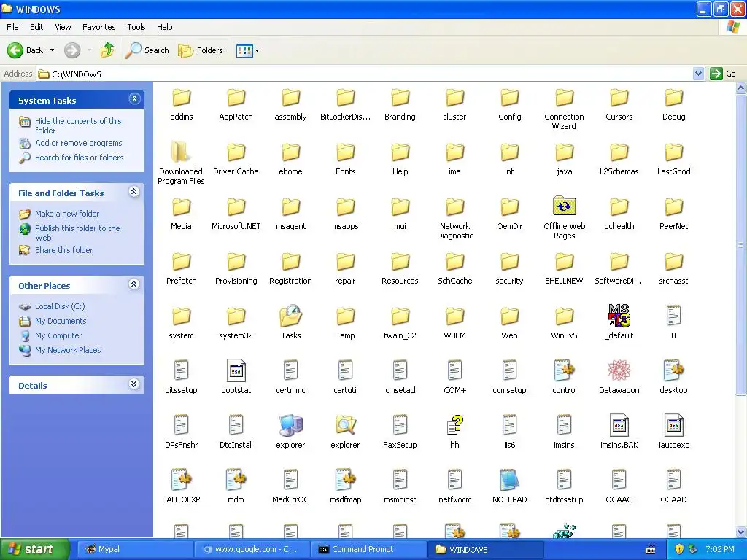Viewport: 747px width, 560px height.
Task: Click the scrollbar down arrow
Action: 741,532
